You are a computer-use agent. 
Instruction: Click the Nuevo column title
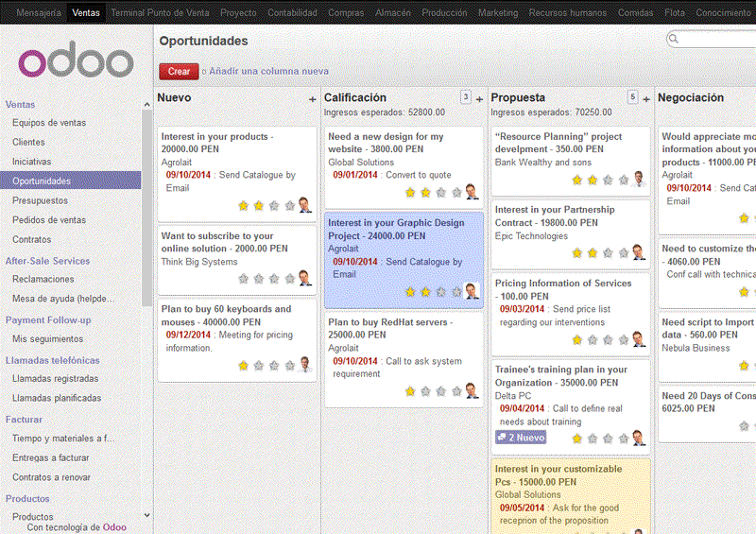(174, 97)
